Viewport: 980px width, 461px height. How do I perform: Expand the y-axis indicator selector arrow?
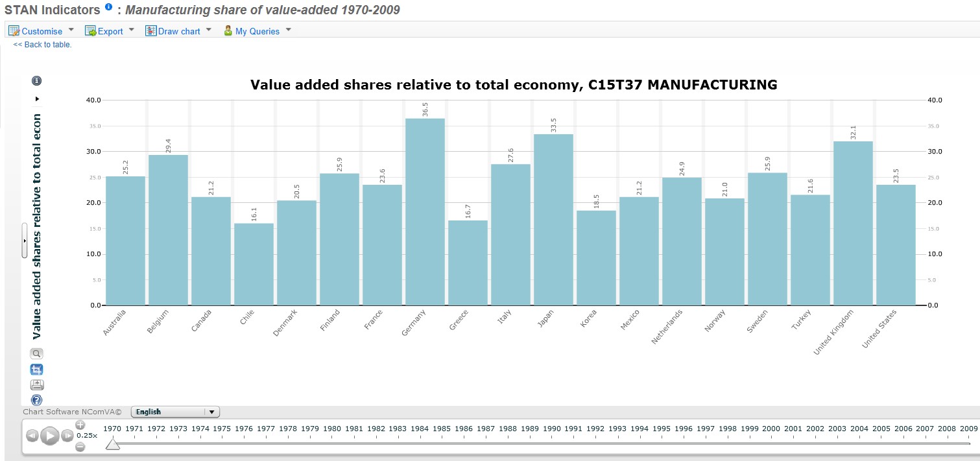[37, 99]
